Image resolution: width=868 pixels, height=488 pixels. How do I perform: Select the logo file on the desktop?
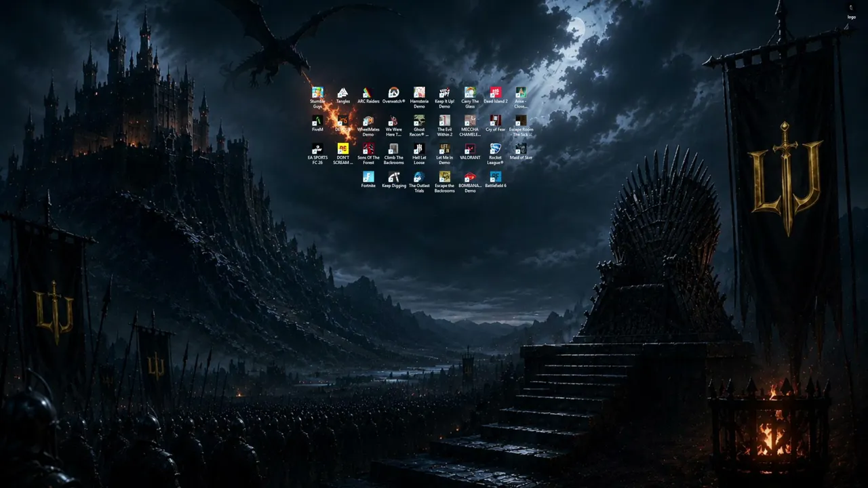pyautogui.click(x=852, y=12)
